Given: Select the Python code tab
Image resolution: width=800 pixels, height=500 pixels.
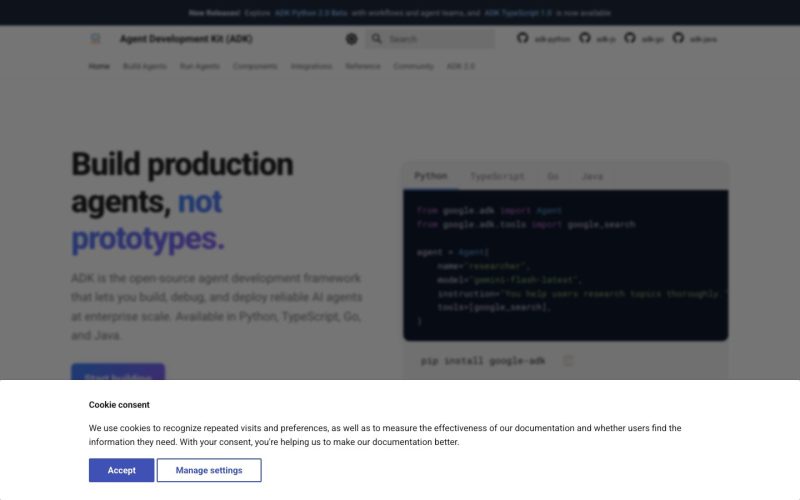Looking at the screenshot, I should click(x=431, y=176).
